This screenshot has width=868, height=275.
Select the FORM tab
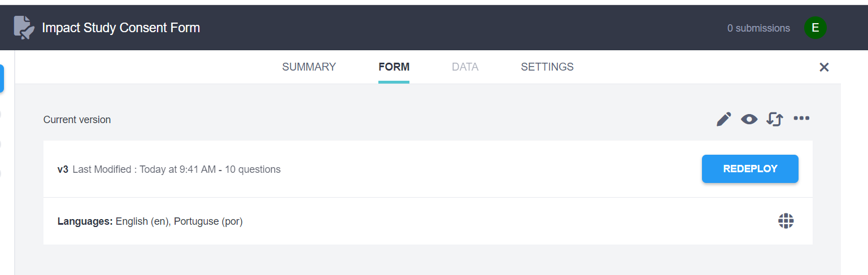[394, 67]
